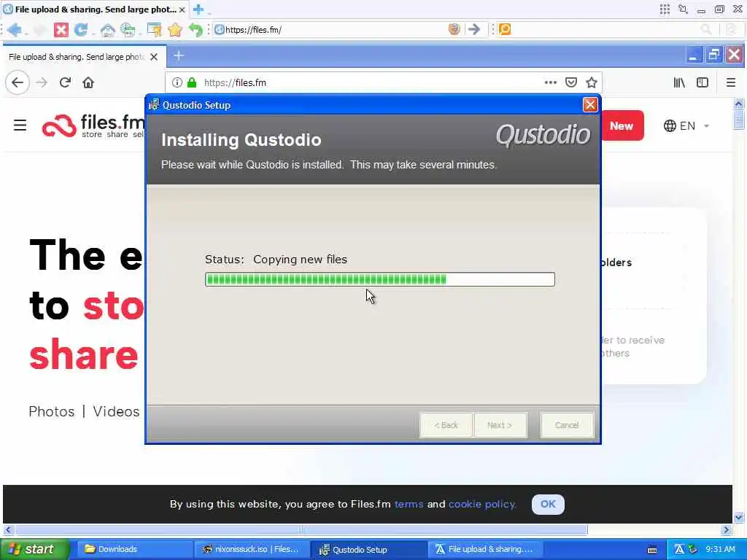The image size is (747, 560).
Task: Open site information icon in Firefox address bar
Action: click(x=177, y=83)
